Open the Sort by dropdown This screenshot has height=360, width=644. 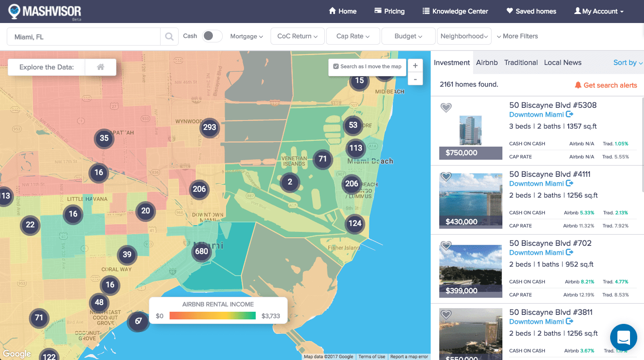pos(627,63)
